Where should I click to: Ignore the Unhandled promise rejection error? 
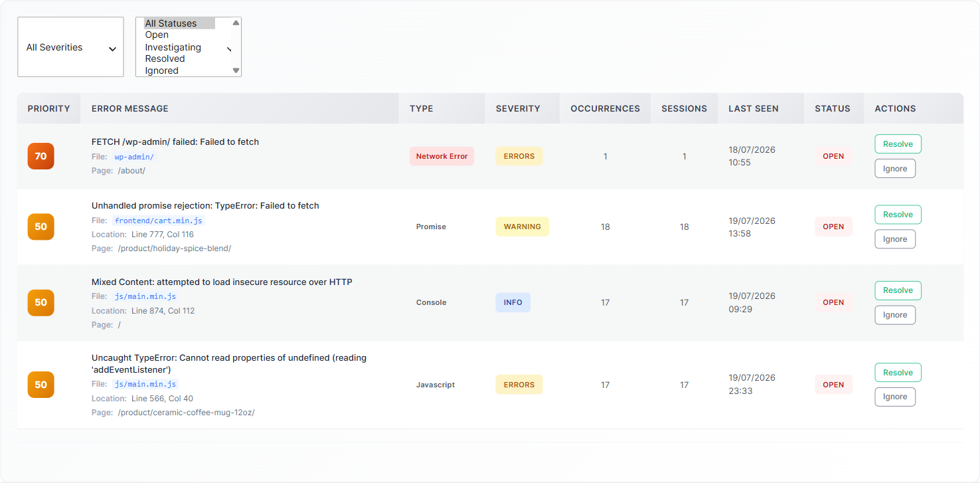coord(895,239)
